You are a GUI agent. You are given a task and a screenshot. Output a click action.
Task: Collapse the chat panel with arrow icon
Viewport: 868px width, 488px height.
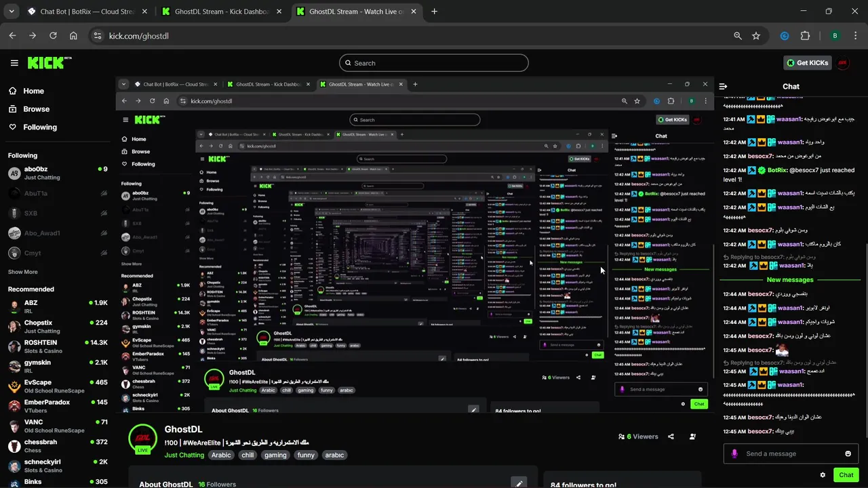(723, 86)
